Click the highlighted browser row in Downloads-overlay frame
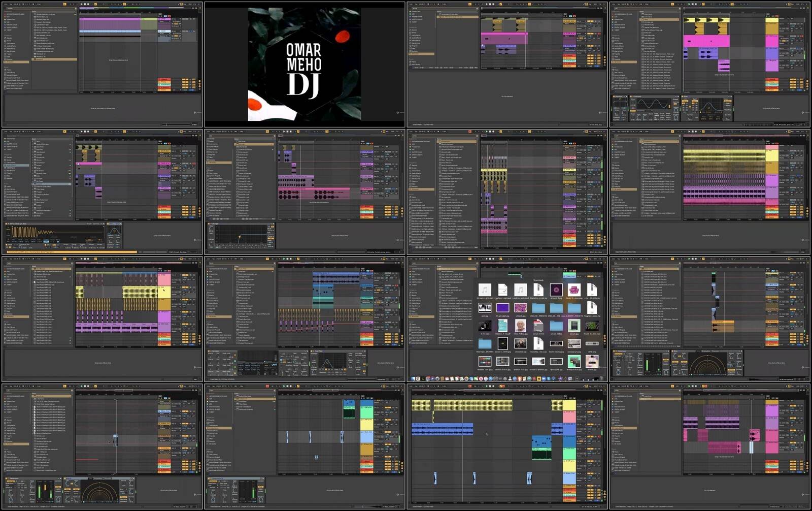812x511 pixels. [457, 269]
